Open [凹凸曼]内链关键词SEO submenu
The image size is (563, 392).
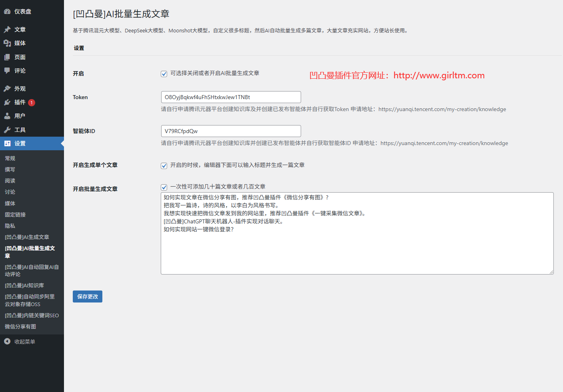coord(32,315)
